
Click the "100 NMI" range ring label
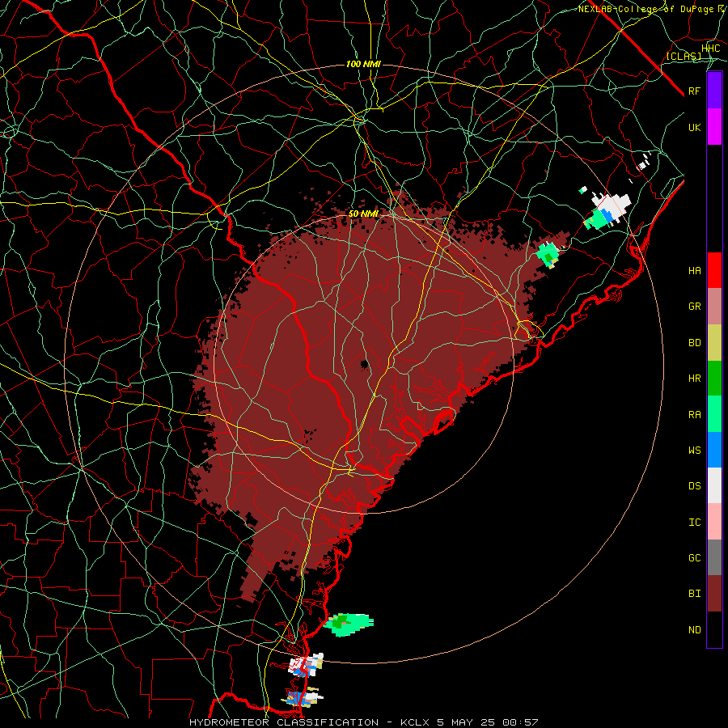tap(363, 64)
